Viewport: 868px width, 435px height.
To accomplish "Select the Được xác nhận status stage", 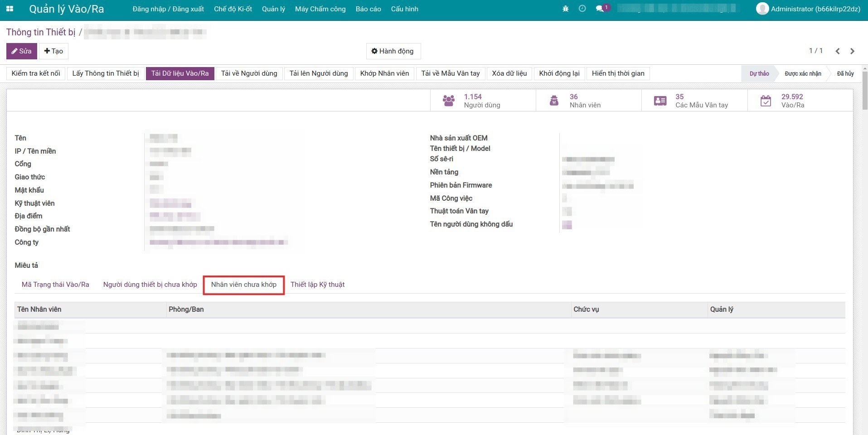I will click(x=803, y=73).
